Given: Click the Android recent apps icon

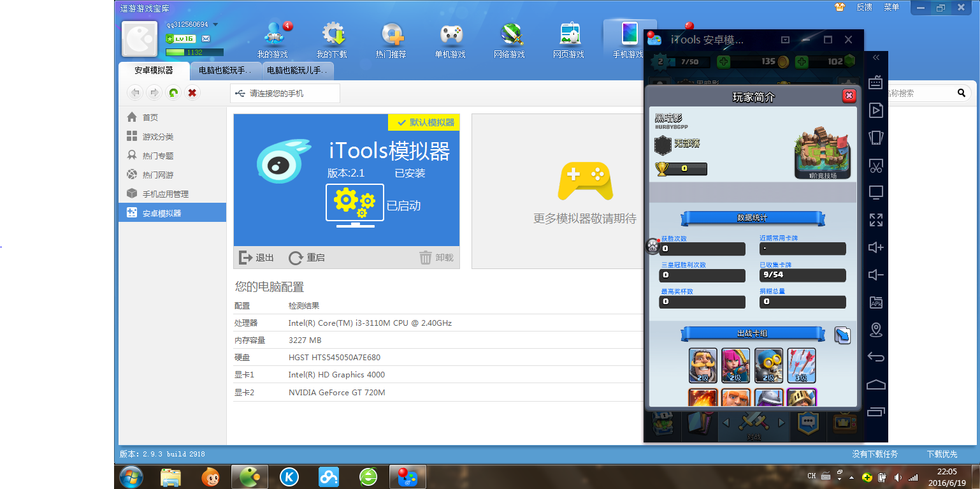Looking at the screenshot, I should (x=876, y=412).
